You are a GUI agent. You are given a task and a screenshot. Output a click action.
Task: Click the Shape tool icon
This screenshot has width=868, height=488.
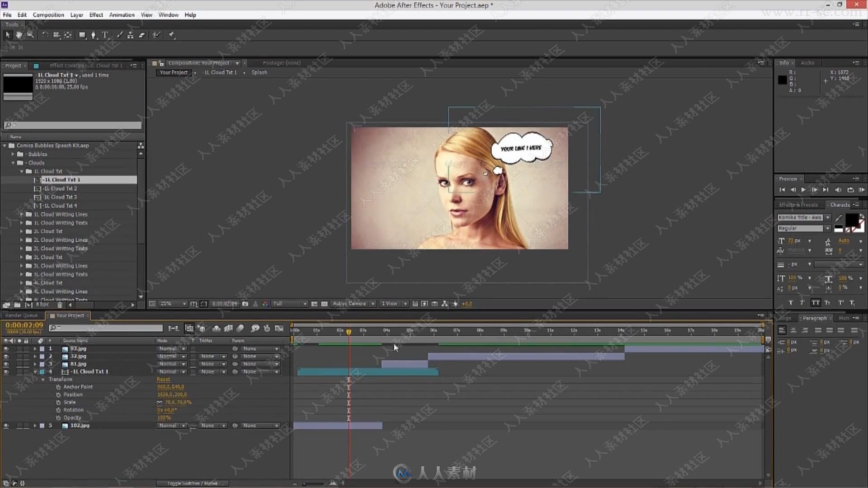click(82, 34)
